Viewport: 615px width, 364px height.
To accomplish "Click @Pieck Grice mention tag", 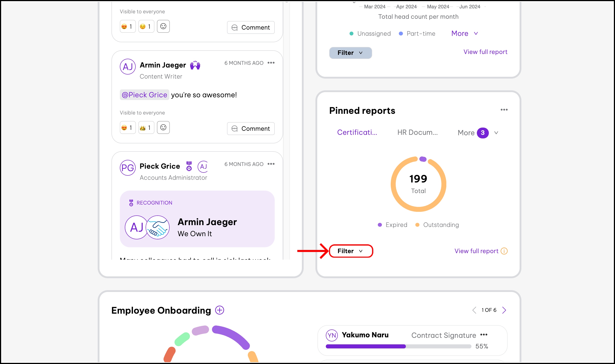I will [144, 95].
